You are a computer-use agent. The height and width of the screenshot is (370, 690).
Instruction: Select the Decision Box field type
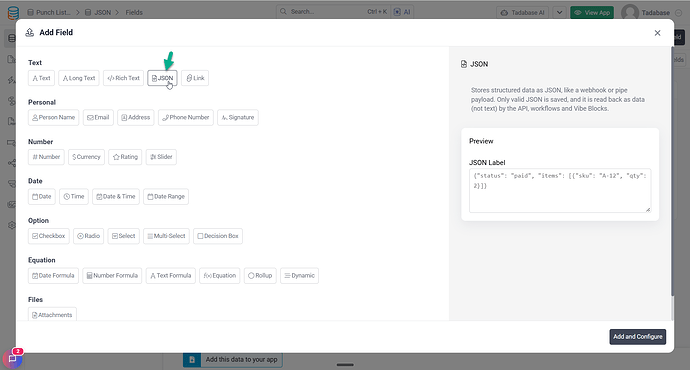coord(218,236)
